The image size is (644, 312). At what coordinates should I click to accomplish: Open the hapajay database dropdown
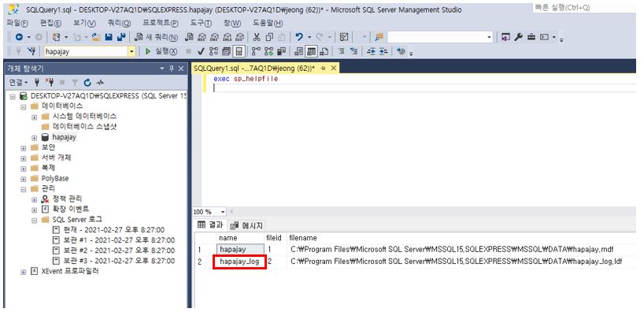coord(131,51)
